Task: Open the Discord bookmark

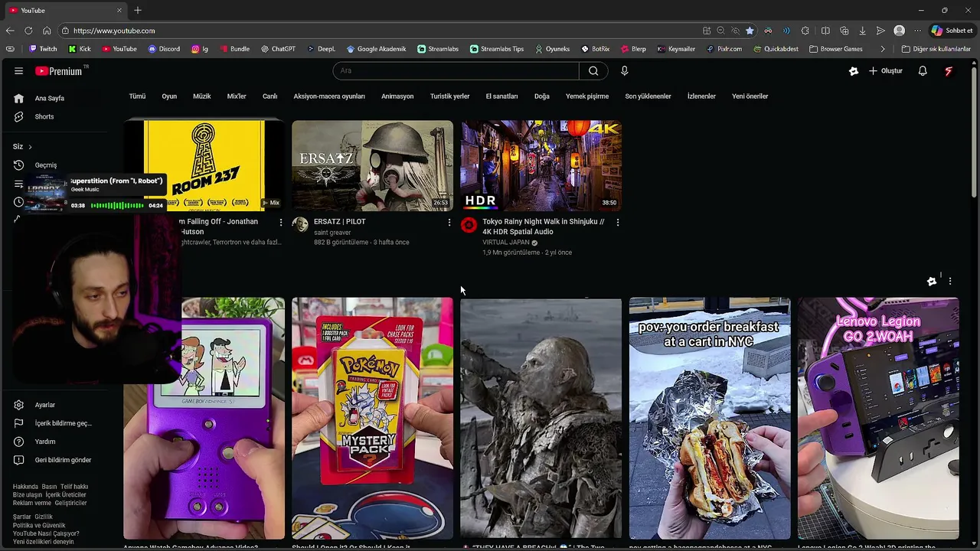Action: click(x=164, y=49)
